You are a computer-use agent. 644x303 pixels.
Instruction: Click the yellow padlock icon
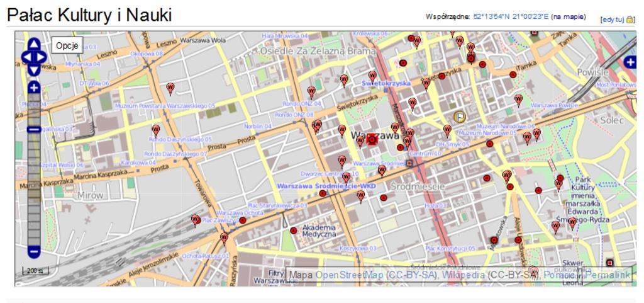click(x=630, y=20)
